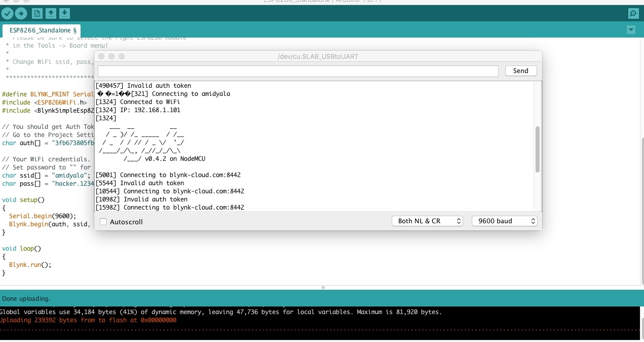Click the code editor vertical scrollbar

tap(641, 203)
